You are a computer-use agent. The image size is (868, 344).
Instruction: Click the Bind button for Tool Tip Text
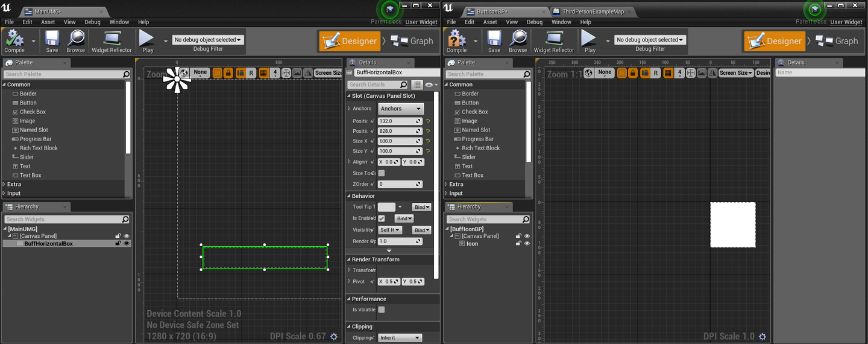click(422, 207)
